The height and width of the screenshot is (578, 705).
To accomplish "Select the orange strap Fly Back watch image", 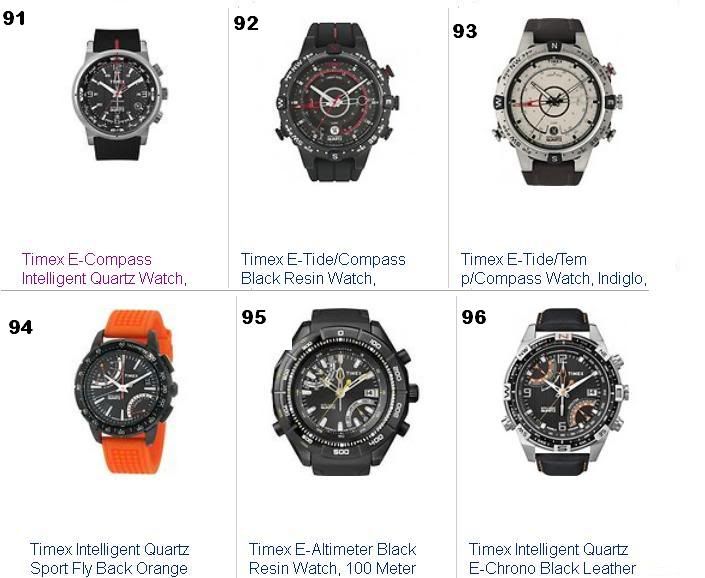I will [126, 391].
